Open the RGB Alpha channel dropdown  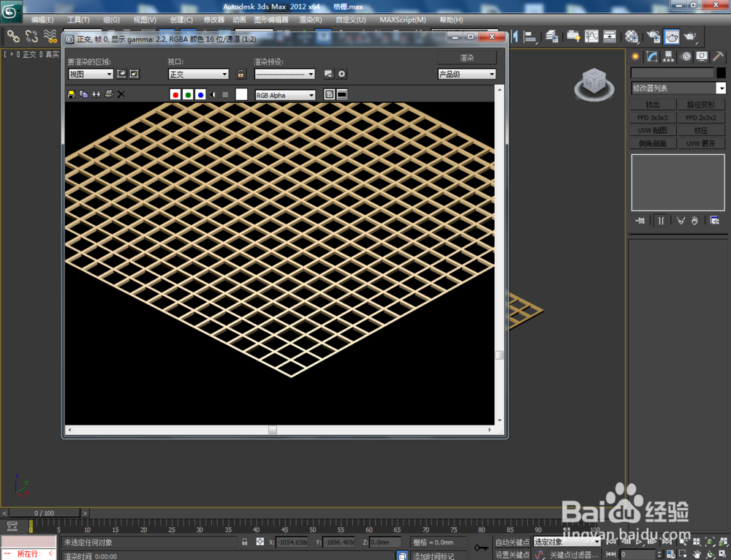point(285,94)
